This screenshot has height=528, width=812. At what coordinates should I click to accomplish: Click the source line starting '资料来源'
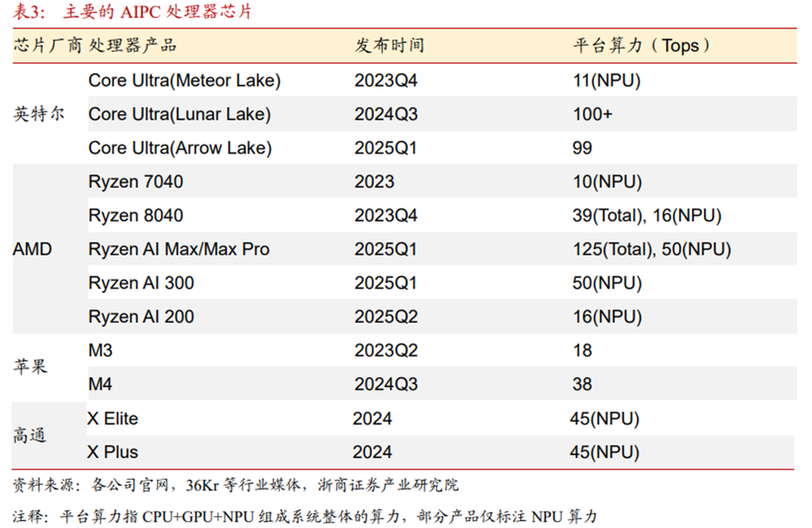coord(236,485)
